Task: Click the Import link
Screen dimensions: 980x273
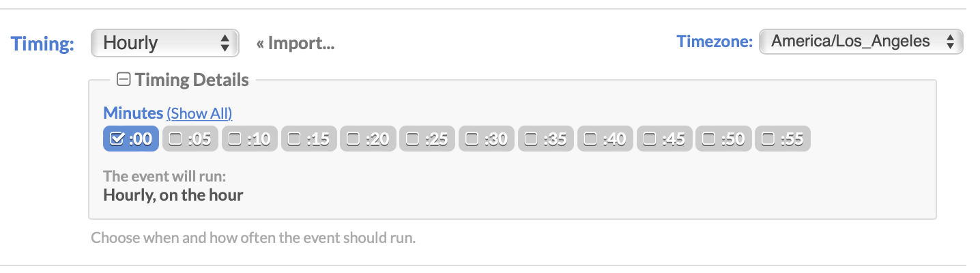Action: [x=295, y=44]
